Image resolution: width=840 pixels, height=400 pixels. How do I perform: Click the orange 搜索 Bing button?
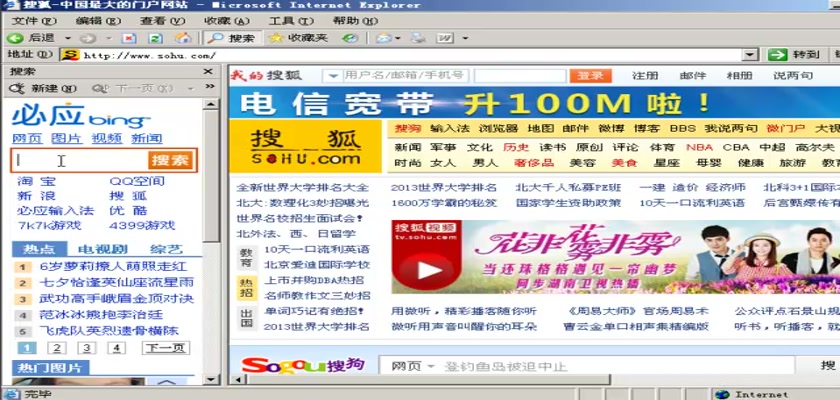point(170,160)
